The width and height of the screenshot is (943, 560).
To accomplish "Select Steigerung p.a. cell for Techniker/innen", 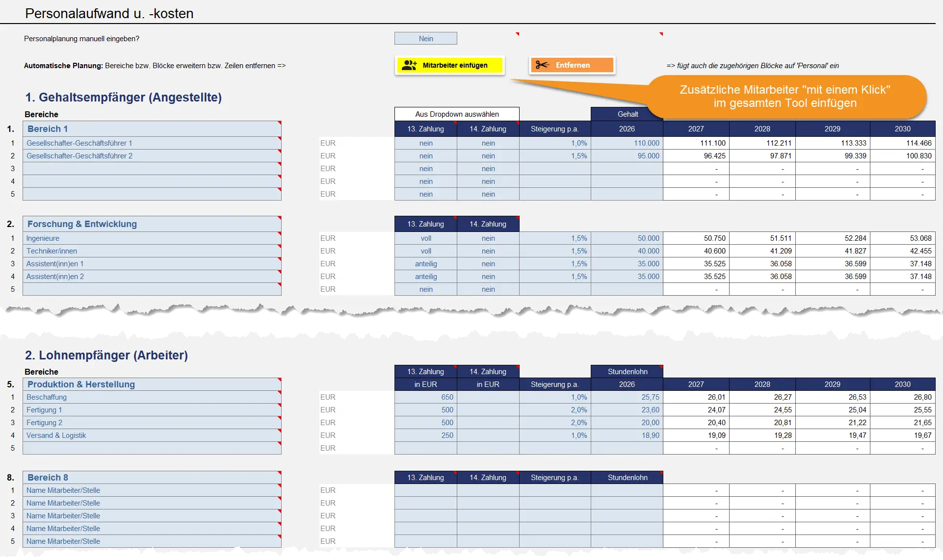I will pyautogui.click(x=554, y=251).
